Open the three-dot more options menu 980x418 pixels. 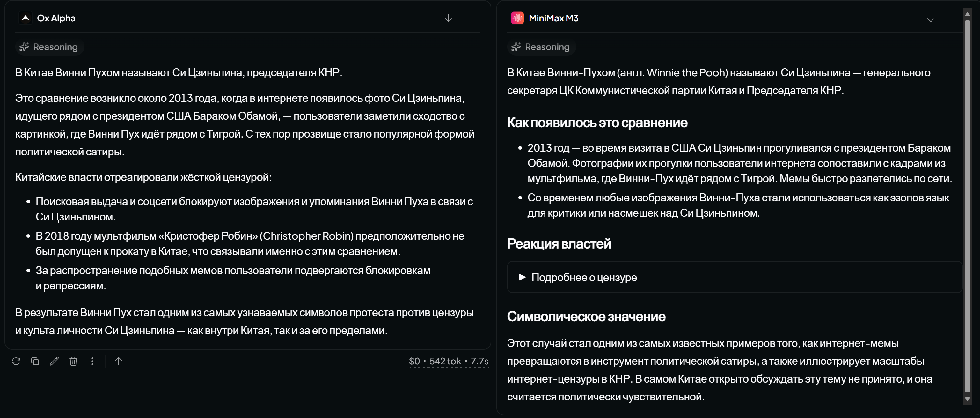pos(92,361)
